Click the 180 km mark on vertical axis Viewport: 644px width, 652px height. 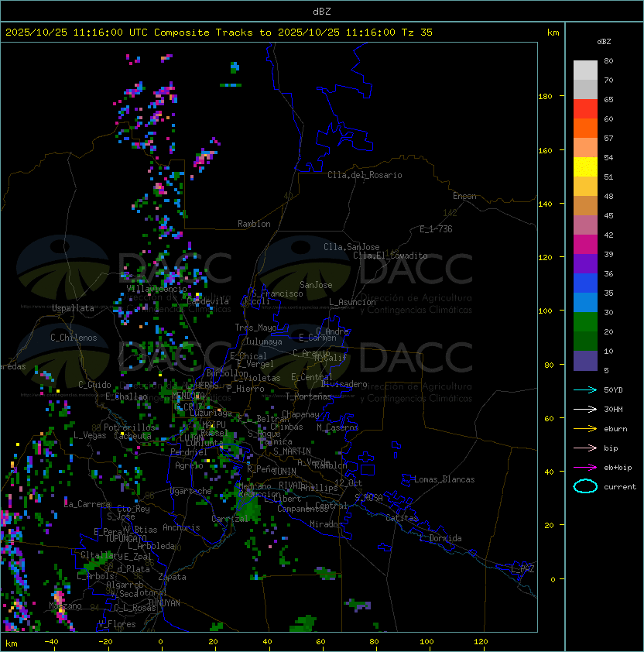point(545,97)
